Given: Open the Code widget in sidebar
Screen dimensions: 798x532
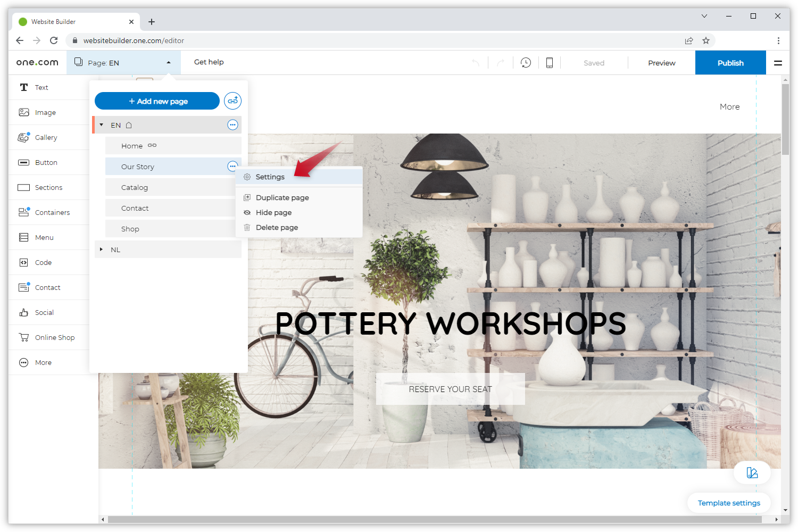Looking at the screenshot, I should click(x=43, y=262).
